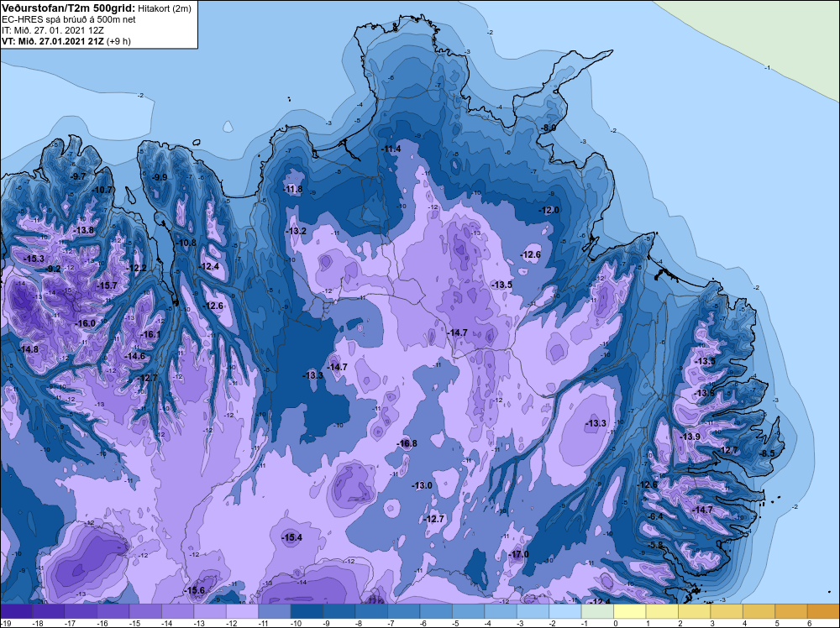Click the -13.8 temperature label
840x628 pixels.
coord(83,230)
